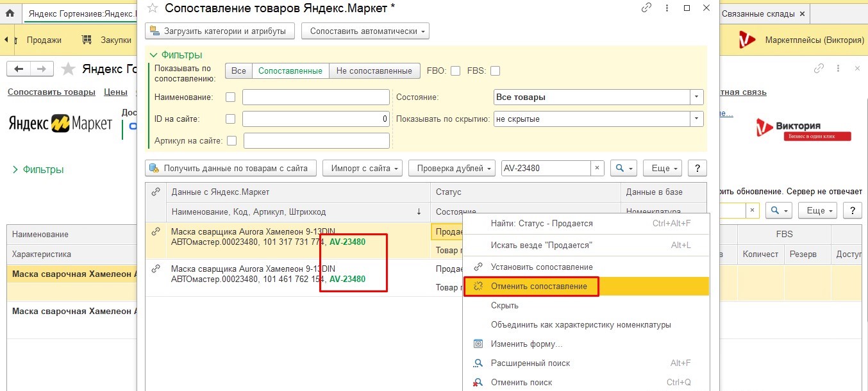The height and width of the screenshot is (391, 868).
Task: Open Сопоставить товары link in background
Action: point(51,92)
